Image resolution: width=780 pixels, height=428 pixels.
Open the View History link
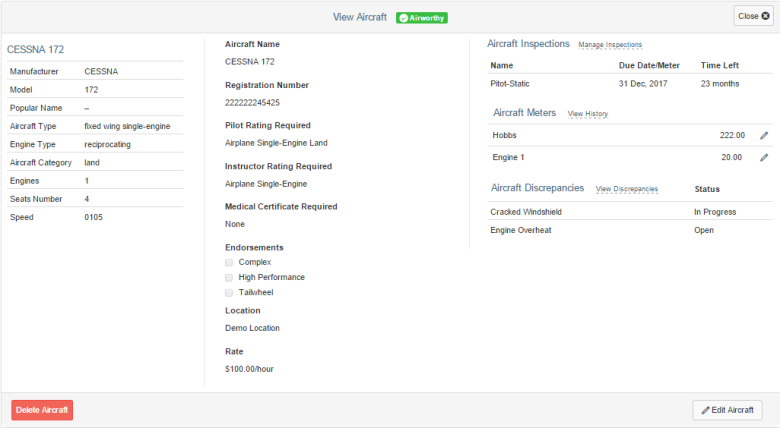click(587, 114)
